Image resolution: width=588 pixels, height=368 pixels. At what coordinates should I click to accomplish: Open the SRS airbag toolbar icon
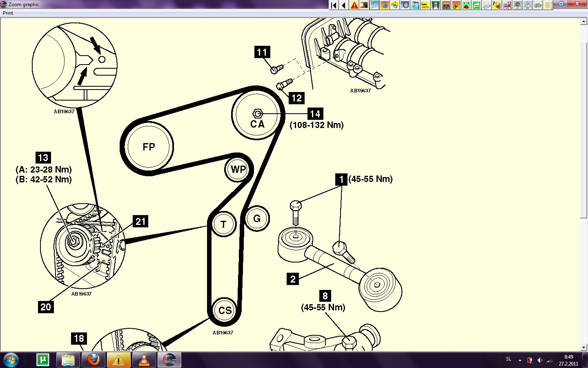coord(507,5)
